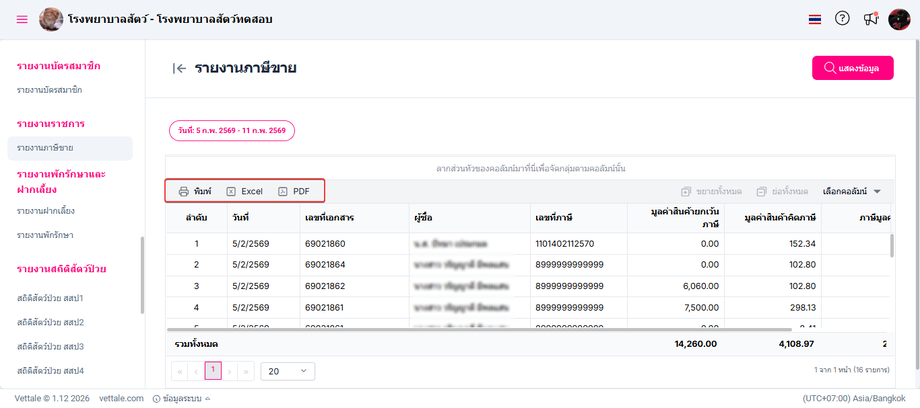
Task: Open สถิติสัตว์ป่วย สสป2 in sidebar
Action: [50, 322]
